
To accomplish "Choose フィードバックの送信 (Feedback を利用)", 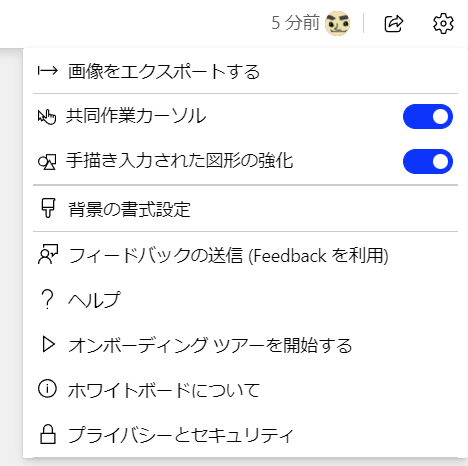I will point(246,255).
